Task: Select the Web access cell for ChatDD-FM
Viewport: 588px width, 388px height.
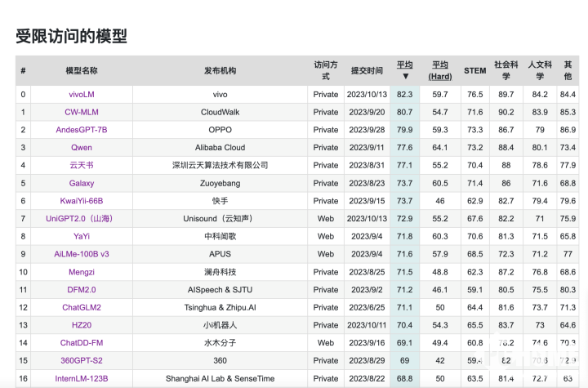Action: (x=326, y=342)
